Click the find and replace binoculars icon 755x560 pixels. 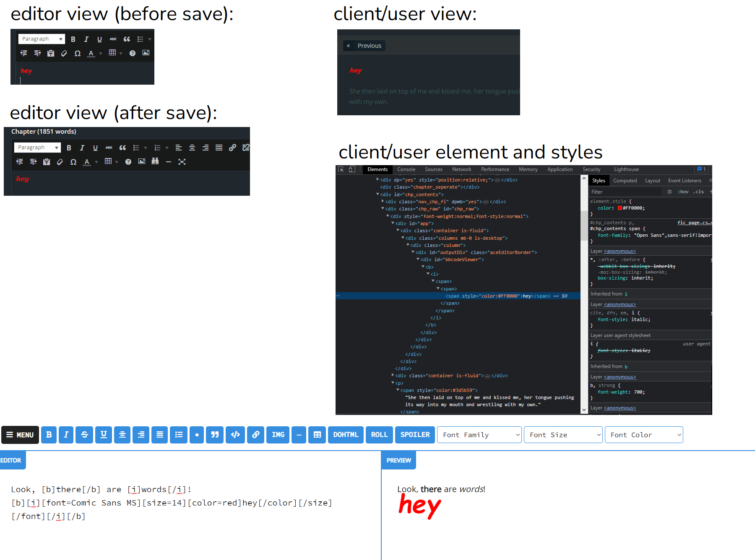(155, 161)
